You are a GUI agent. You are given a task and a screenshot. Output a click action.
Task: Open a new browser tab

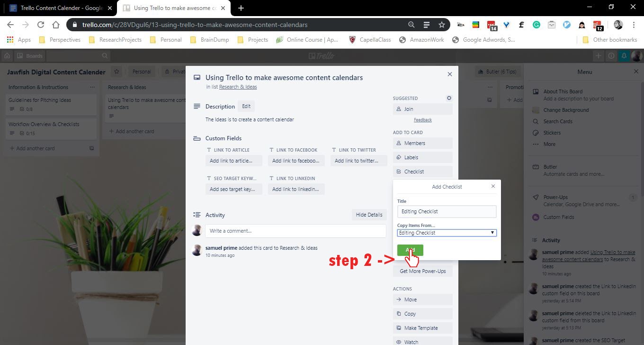(x=241, y=8)
